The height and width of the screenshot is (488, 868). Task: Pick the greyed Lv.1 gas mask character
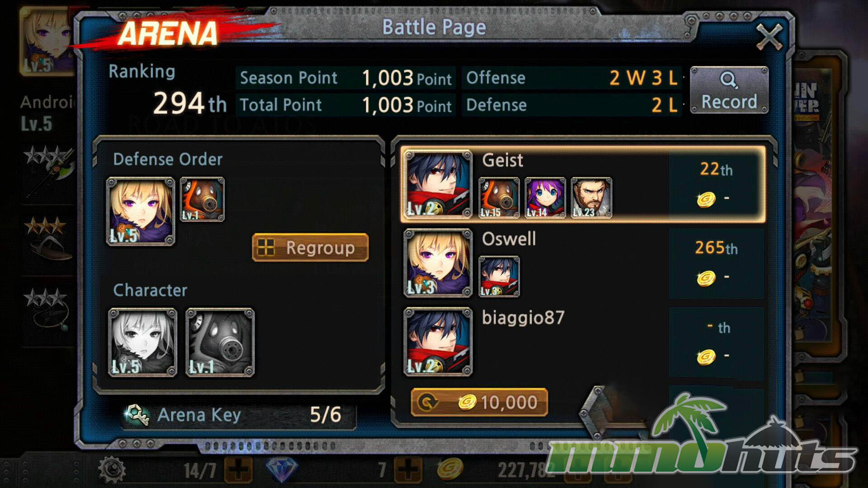220,343
